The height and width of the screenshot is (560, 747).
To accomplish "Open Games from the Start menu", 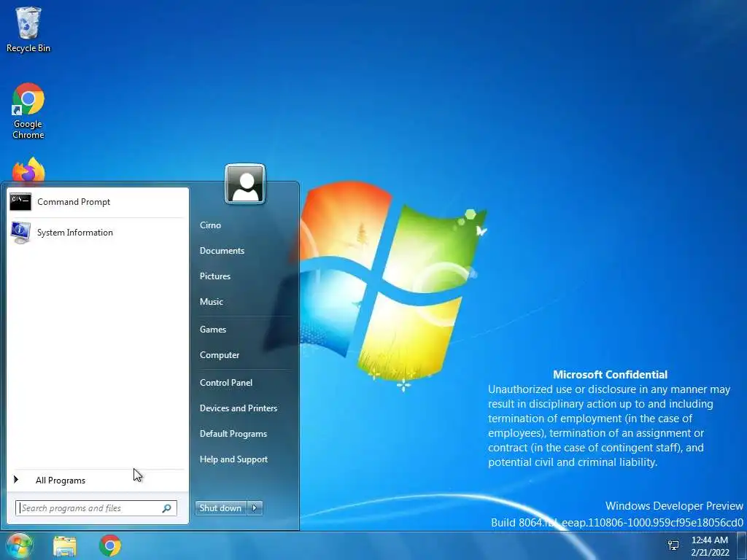I will click(x=213, y=330).
